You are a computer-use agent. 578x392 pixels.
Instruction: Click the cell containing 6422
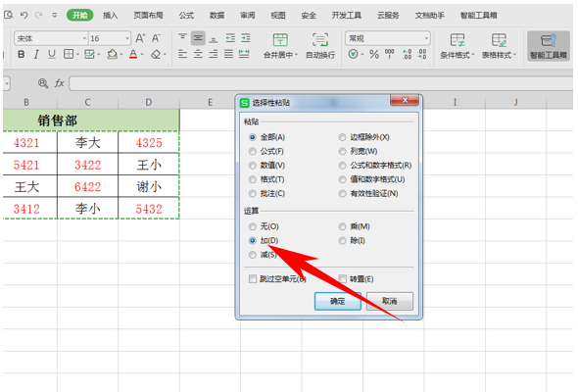pyautogui.click(x=88, y=186)
